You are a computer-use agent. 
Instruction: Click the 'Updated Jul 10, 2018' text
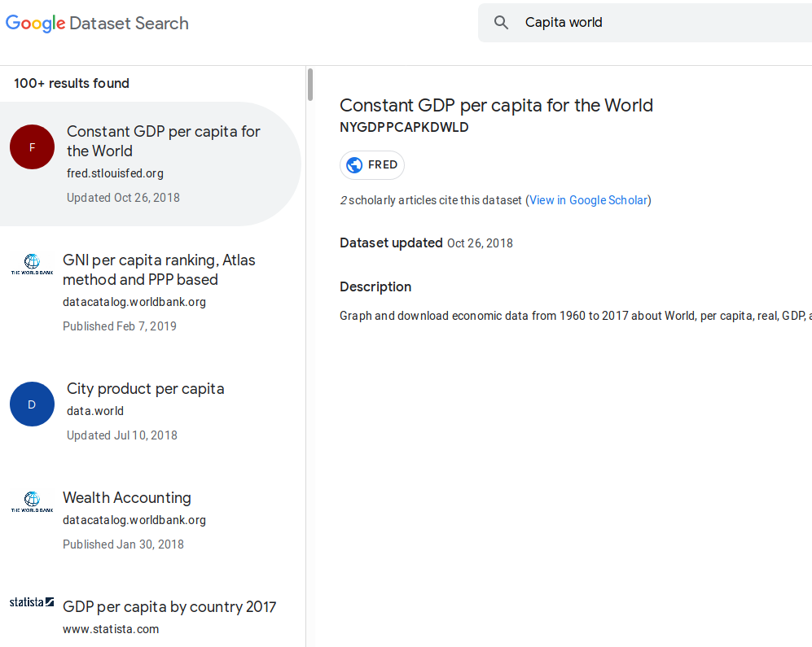tap(122, 435)
